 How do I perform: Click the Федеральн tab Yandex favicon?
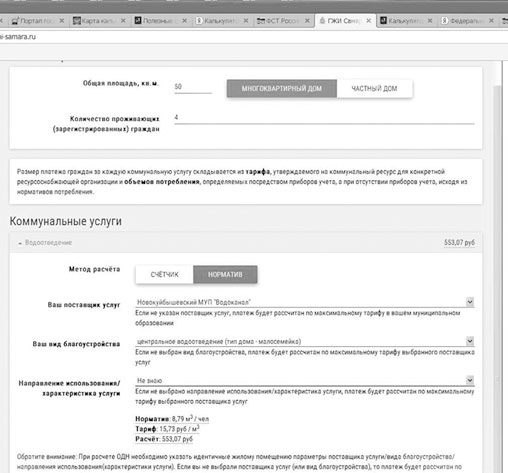coord(445,21)
